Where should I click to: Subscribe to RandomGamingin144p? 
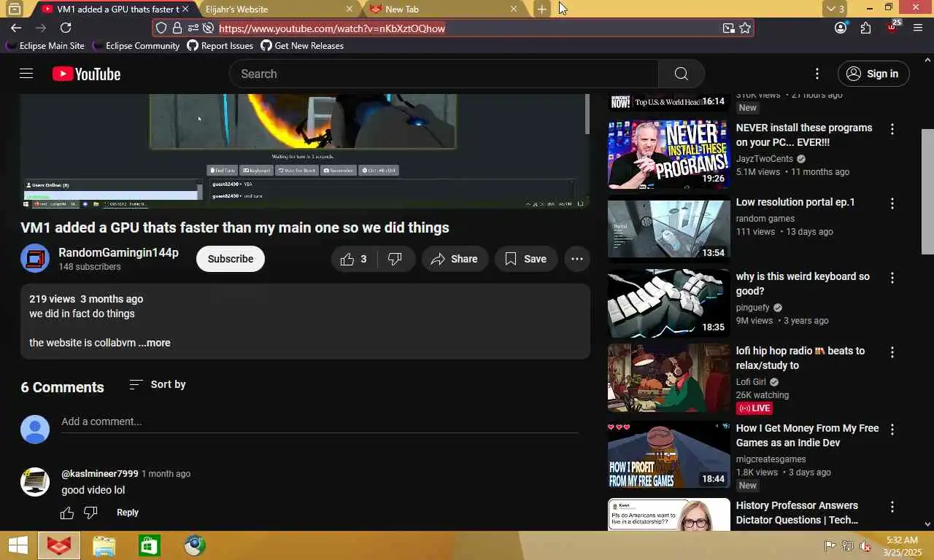coord(231,259)
